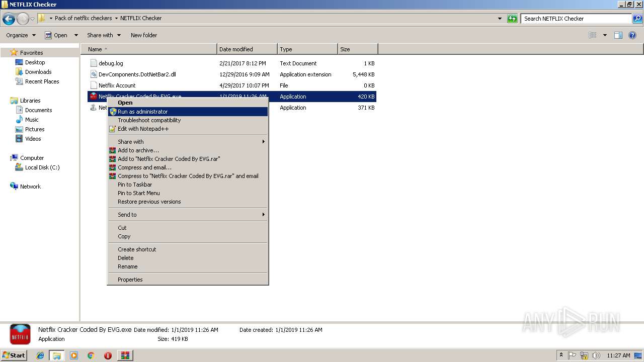Image resolution: width=644 pixels, height=362 pixels.
Task: Open Desktop in Favorites
Action: pos(35,62)
